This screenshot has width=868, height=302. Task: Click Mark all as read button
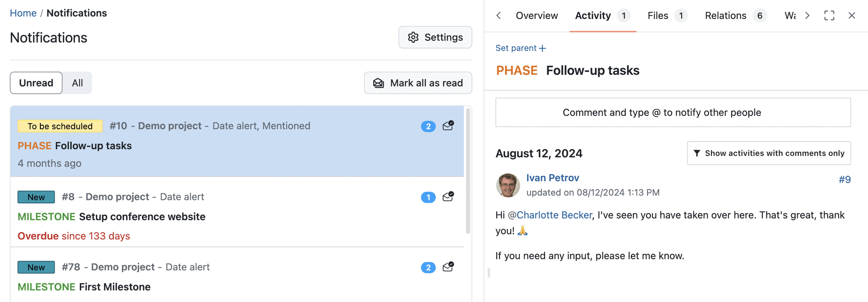[x=418, y=83]
